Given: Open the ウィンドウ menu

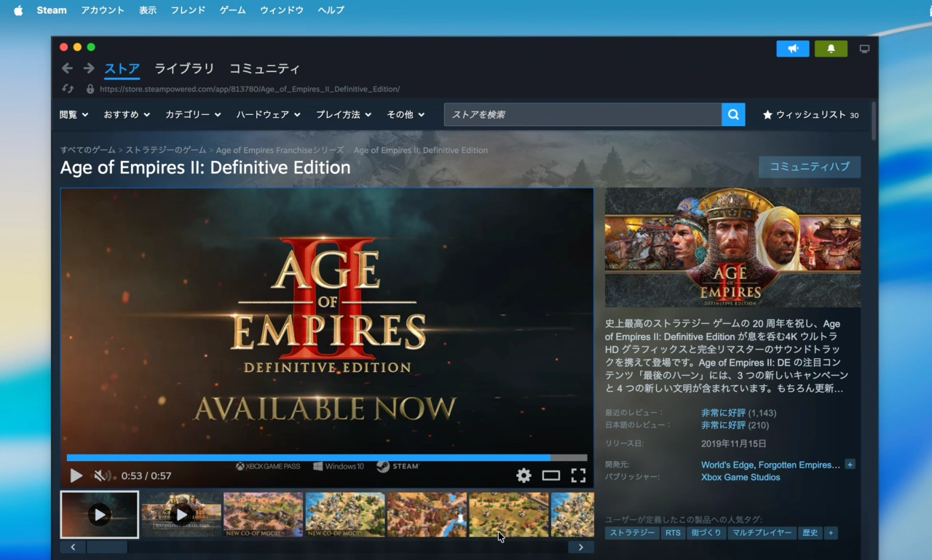Looking at the screenshot, I should 282,10.
